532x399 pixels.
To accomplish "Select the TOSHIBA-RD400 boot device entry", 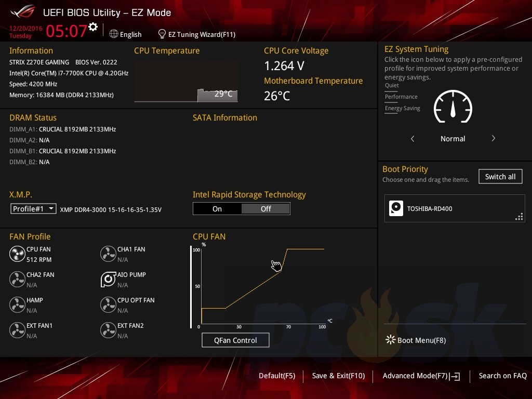I will [x=455, y=208].
